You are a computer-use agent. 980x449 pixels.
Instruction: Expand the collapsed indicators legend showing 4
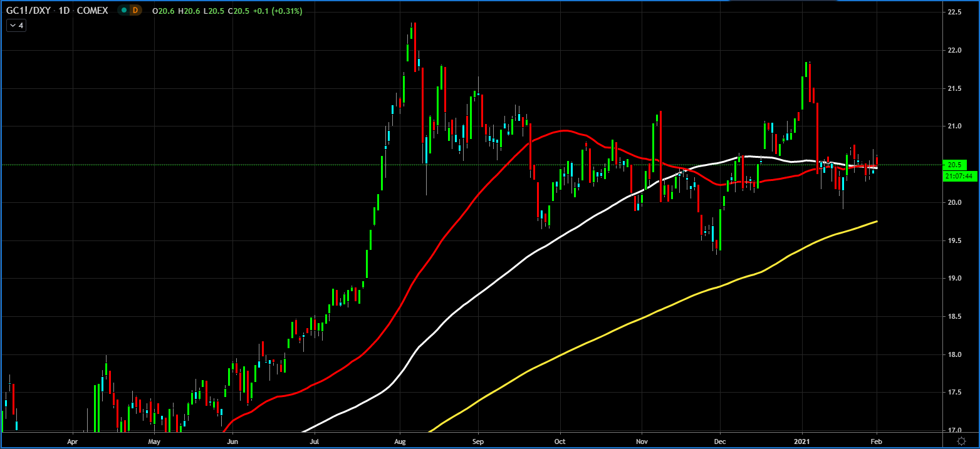16,26
